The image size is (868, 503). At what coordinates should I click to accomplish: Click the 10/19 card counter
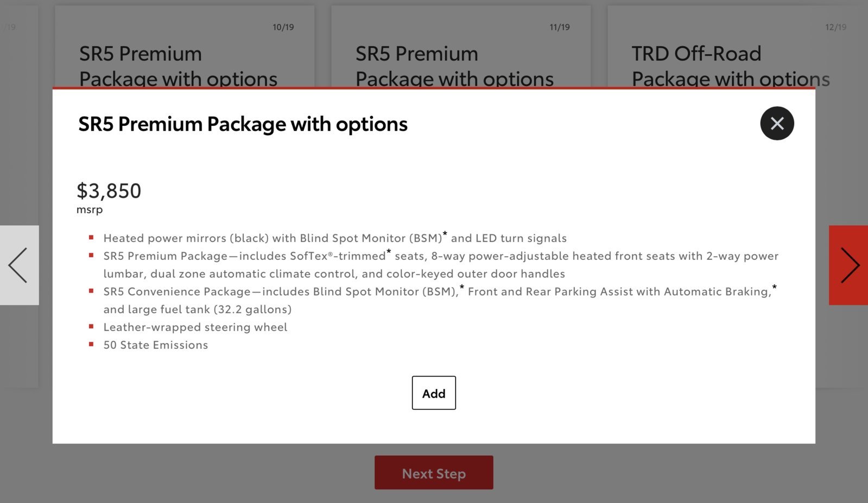(283, 27)
